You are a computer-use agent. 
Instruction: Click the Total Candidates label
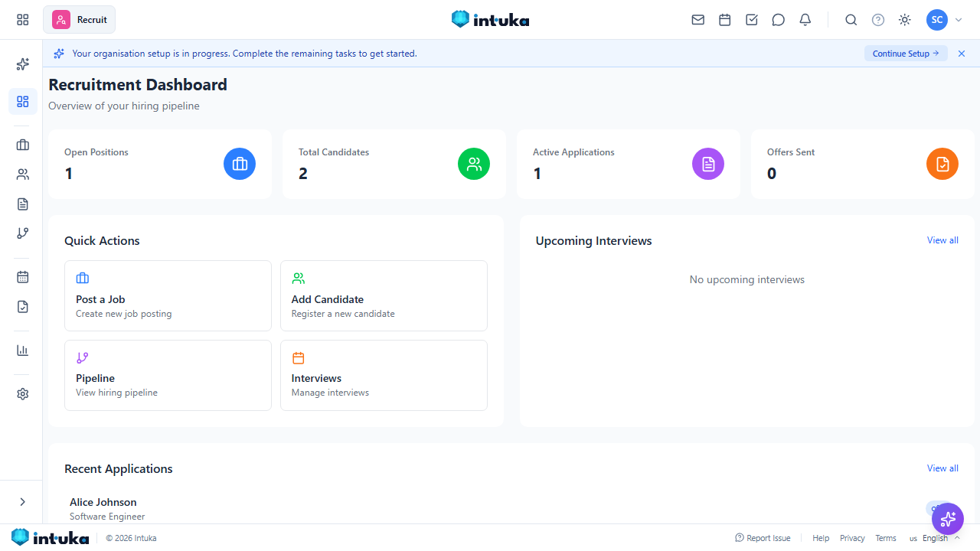pos(334,152)
